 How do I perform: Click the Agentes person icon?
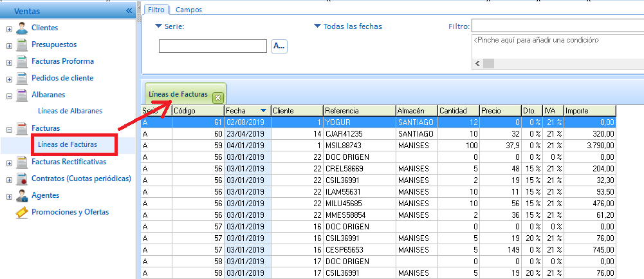coord(22,195)
